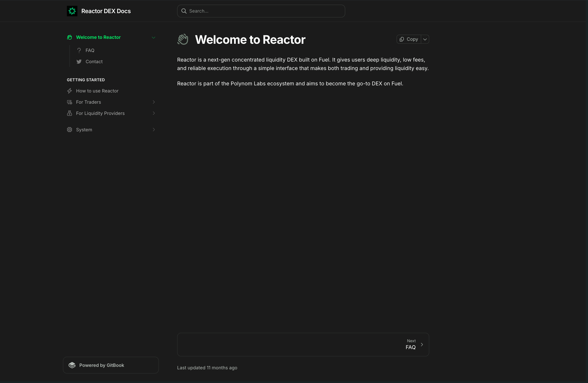Click the Reactor DEX Docs title link

pyautogui.click(x=106, y=11)
